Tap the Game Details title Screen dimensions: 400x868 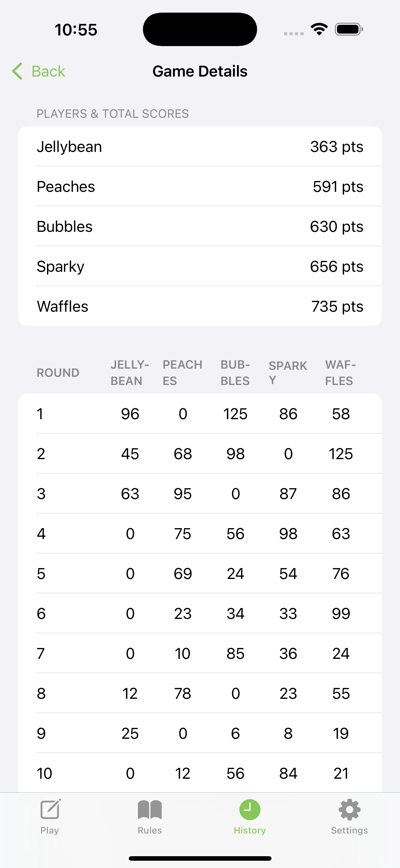coord(200,71)
